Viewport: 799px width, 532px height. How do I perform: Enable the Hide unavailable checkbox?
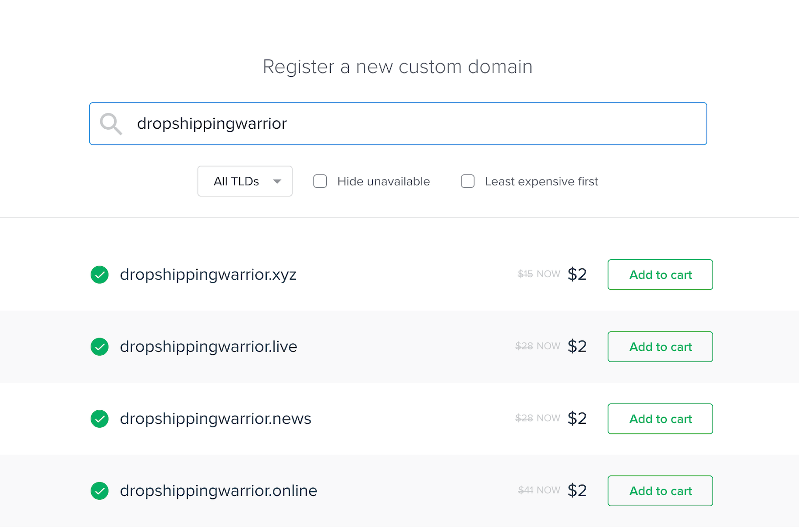[320, 181]
